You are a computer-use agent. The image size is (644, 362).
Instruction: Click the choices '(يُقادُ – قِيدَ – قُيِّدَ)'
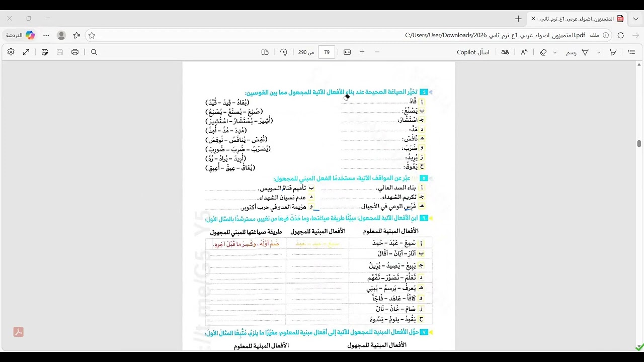pos(227,102)
